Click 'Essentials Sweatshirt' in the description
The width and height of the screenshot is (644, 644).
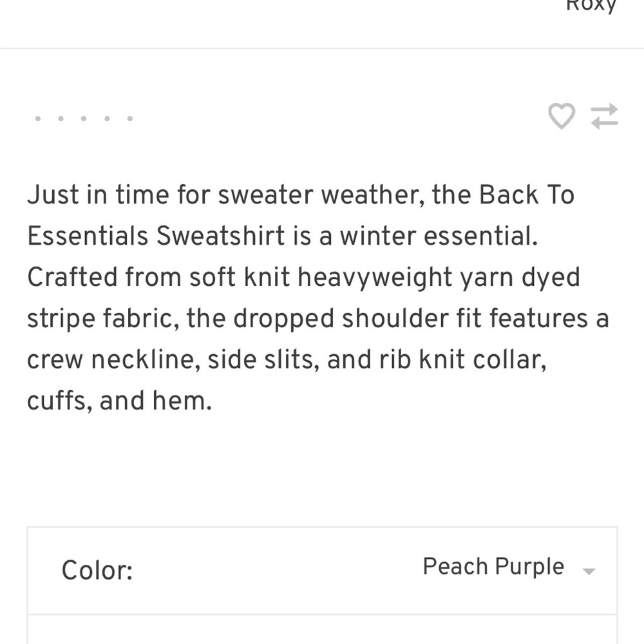tap(156, 236)
